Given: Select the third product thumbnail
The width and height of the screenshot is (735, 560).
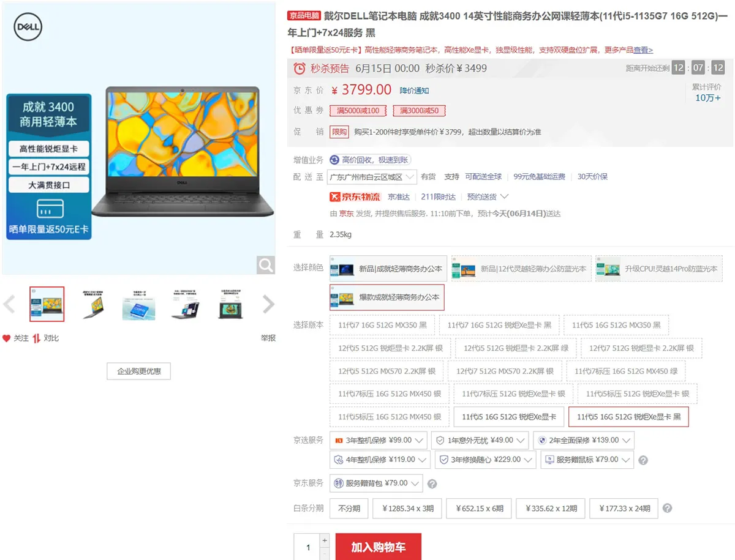Looking at the screenshot, I should pos(138,304).
